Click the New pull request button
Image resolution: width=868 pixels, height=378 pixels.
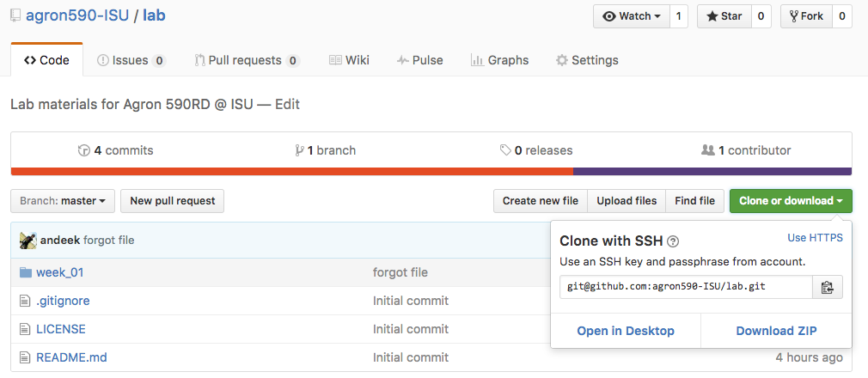[172, 201]
